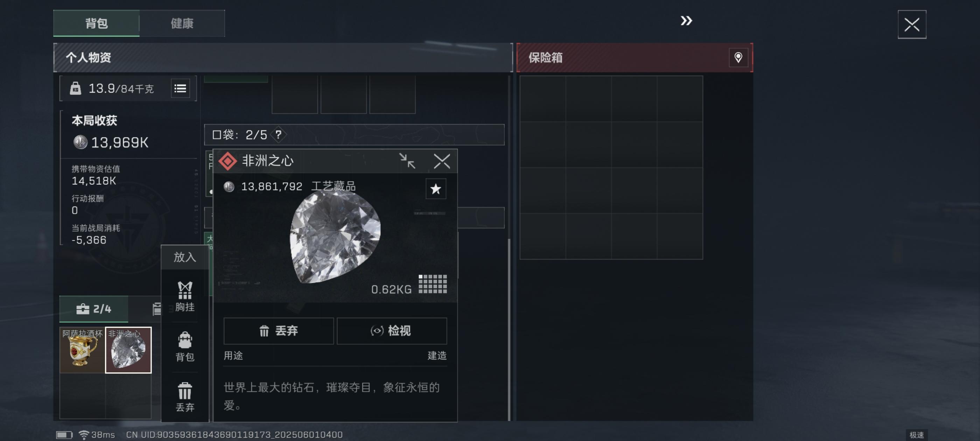Collapse the 非洲之心 detail panel with shrink arrows
This screenshot has height=441, width=980.
[x=407, y=161]
